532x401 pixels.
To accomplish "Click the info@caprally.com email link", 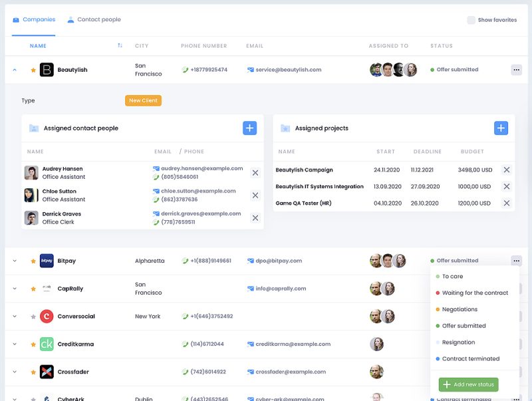I will click(281, 289).
